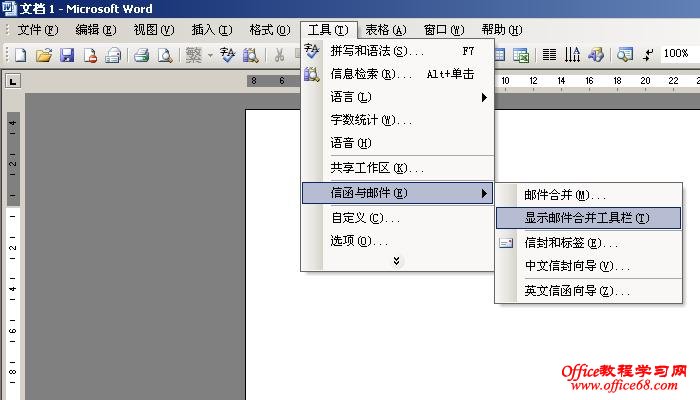The width and height of the screenshot is (700, 400).
Task: Click the Drawing toolbar icon
Action: (x=596, y=55)
